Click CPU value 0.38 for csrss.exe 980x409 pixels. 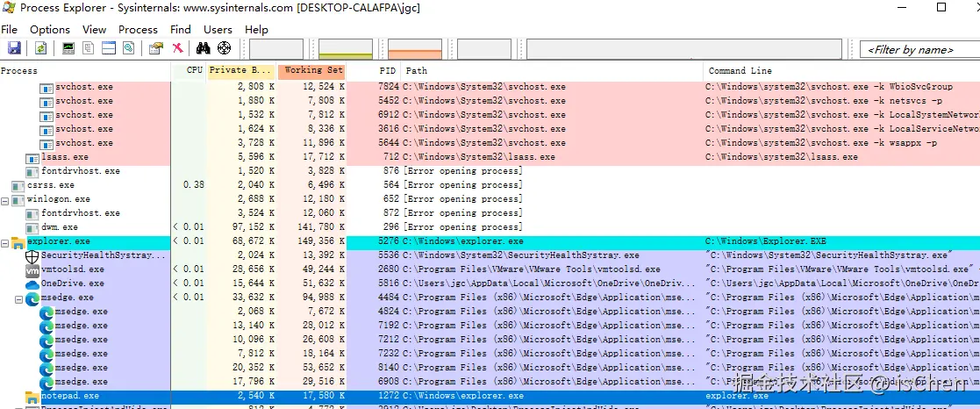194,185
